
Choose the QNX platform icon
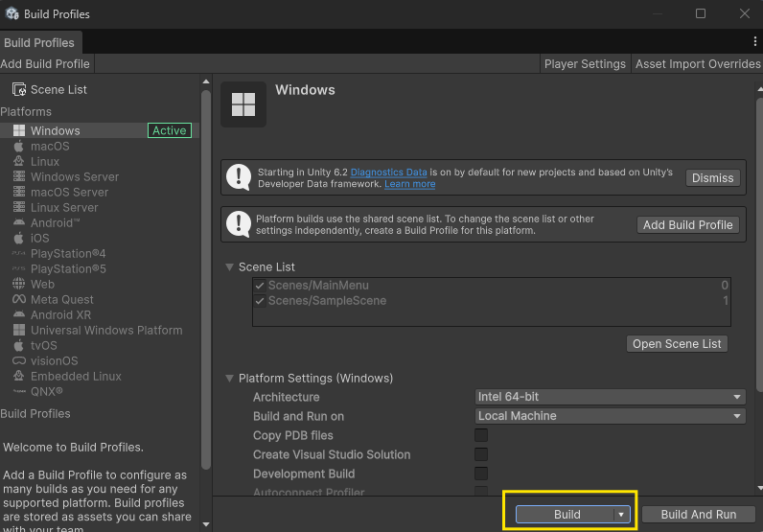pyautogui.click(x=19, y=391)
